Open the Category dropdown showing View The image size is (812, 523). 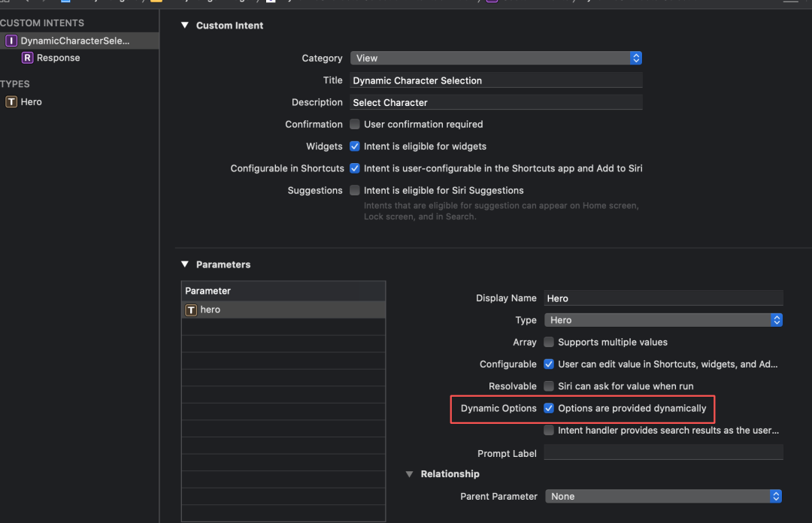coord(495,58)
